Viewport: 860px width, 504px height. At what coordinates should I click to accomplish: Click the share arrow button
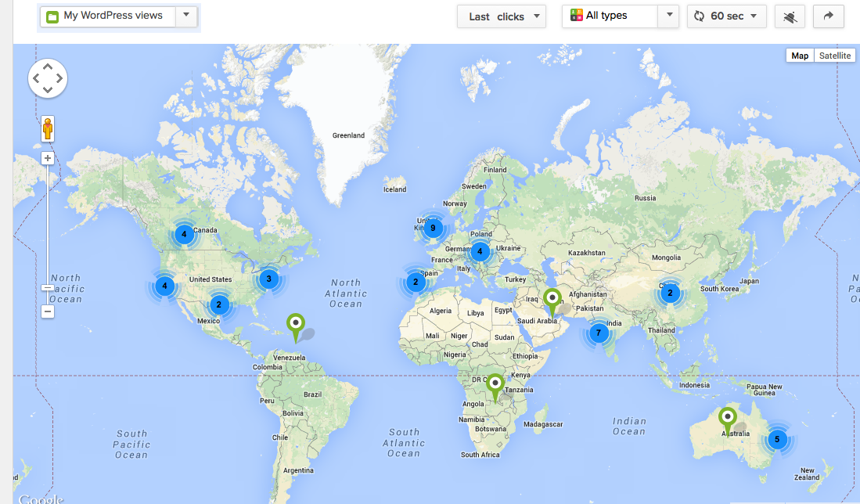pyautogui.click(x=829, y=16)
